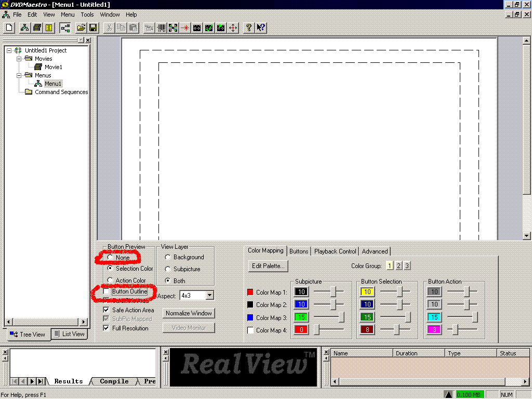532x399 pixels.
Task: Select the Movies folder in the tree
Action: click(x=44, y=59)
